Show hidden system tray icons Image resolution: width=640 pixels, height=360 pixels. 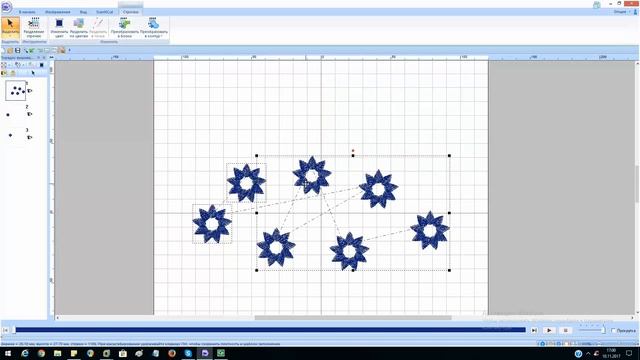[x=588, y=353]
